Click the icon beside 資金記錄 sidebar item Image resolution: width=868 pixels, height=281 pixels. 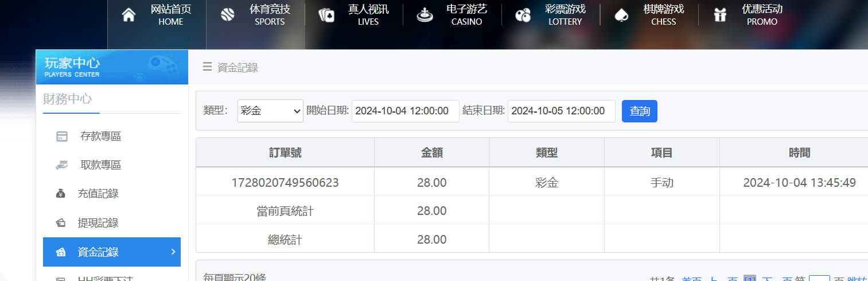click(x=61, y=252)
